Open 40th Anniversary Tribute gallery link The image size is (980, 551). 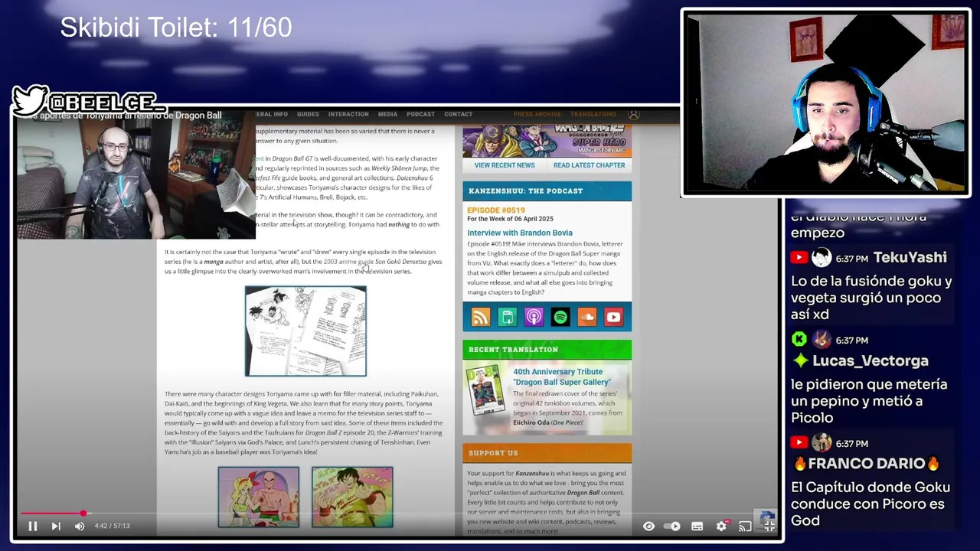[561, 377]
